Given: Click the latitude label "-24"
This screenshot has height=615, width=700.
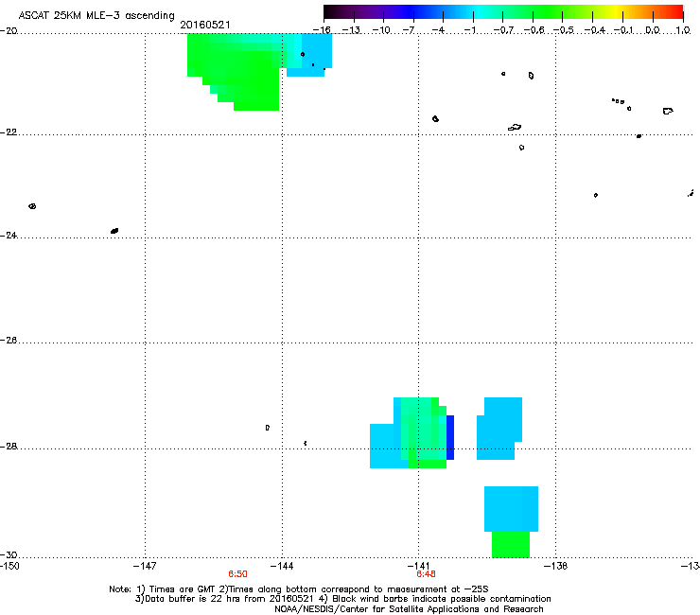Looking at the screenshot, I should pos(9,235).
